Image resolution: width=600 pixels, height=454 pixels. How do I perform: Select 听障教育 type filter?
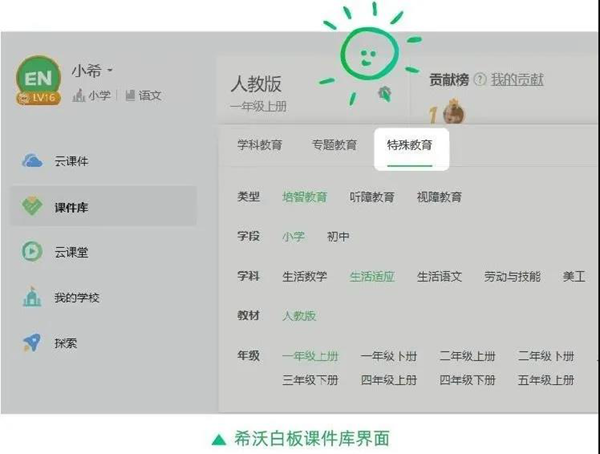click(372, 198)
